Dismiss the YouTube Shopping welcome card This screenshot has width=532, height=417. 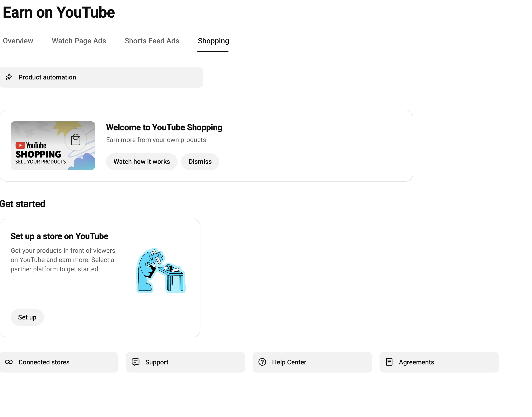[x=200, y=162]
